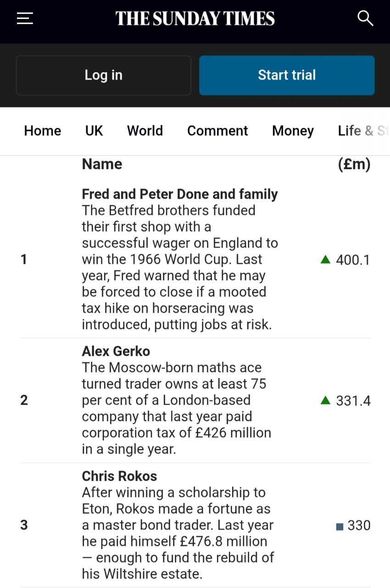Go to the Home section tab
The image size is (390, 588).
[x=42, y=131]
